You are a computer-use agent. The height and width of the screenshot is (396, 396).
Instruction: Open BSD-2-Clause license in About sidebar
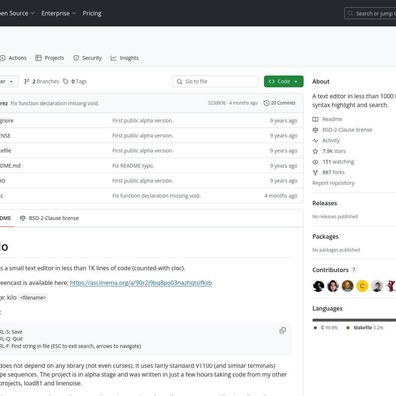(x=347, y=130)
